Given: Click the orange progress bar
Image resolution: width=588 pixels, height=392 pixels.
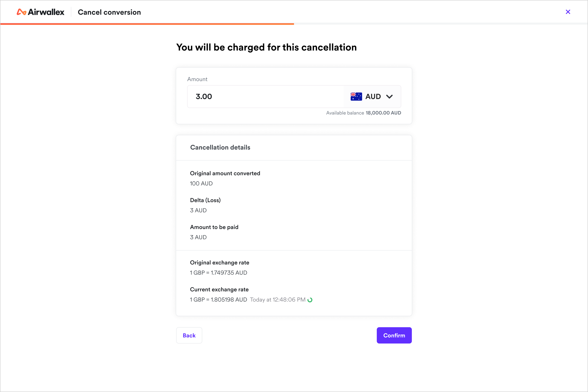Looking at the screenshot, I should click(x=147, y=24).
